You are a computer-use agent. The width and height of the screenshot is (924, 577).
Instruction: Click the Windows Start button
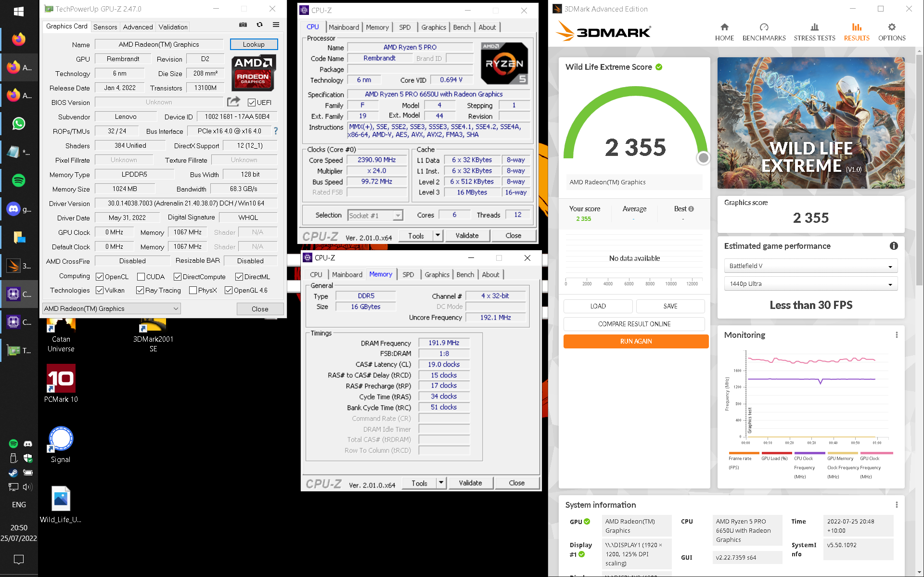(x=19, y=12)
